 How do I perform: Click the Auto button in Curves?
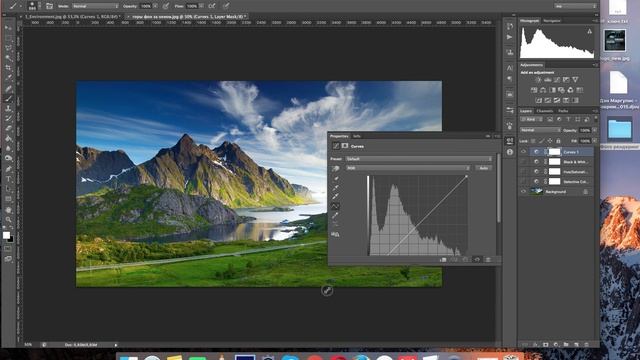pyautogui.click(x=484, y=168)
